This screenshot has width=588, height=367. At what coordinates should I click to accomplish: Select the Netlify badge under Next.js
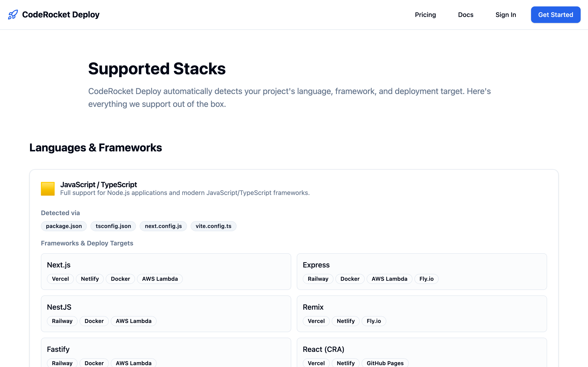(x=90, y=279)
